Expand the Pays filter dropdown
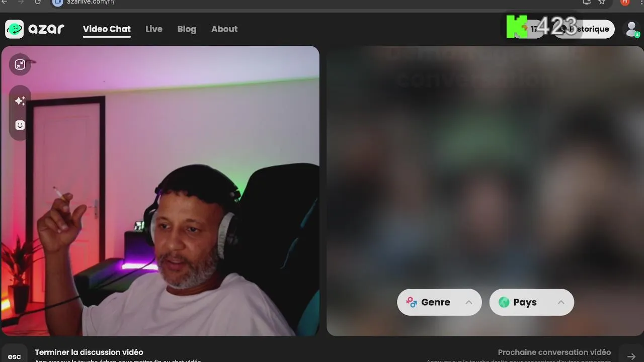 [531, 302]
